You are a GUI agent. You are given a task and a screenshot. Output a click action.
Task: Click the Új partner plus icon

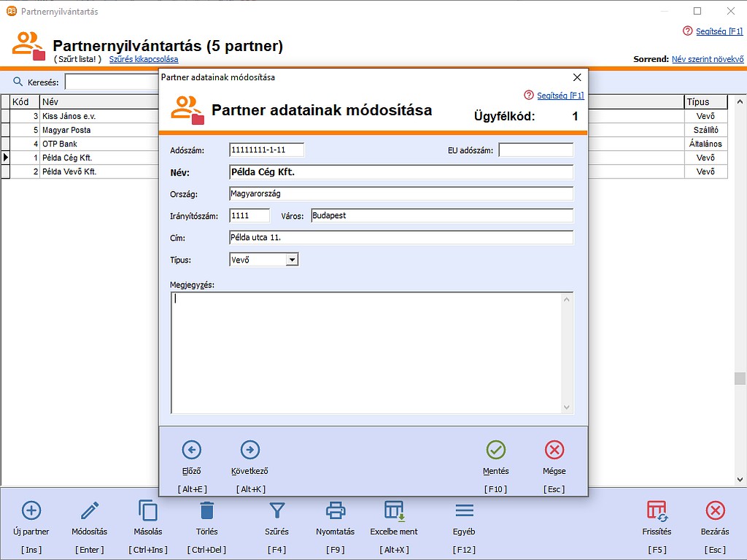(x=31, y=510)
